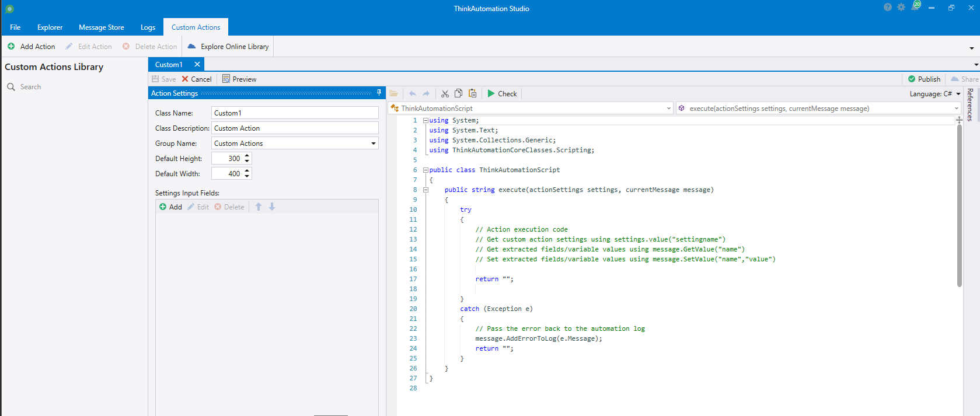The image size is (980, 416).
Task: Click Edit Action in the ribbon
Action: click(89, 47)
